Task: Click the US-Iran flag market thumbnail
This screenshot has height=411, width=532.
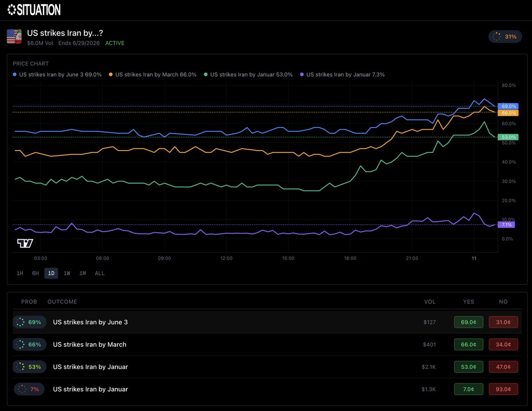Action: (x=14, y=37)
